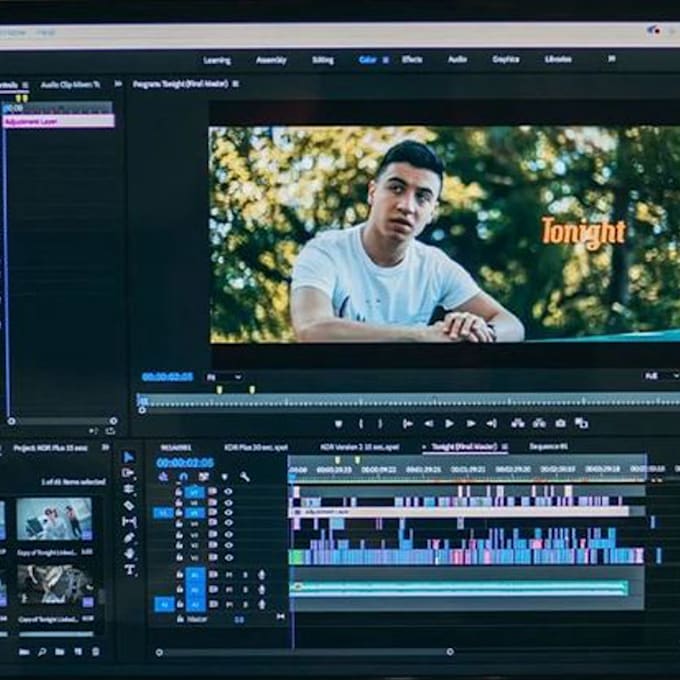Viewport: 680px width, 680px height.
Task: Select the Adjustment Layer clip
Action: click(59, 121)
